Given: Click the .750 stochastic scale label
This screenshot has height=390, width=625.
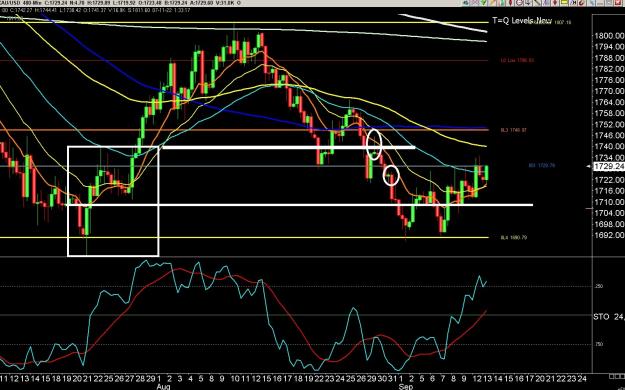Looking at the screenshot, I should [600, 344].
